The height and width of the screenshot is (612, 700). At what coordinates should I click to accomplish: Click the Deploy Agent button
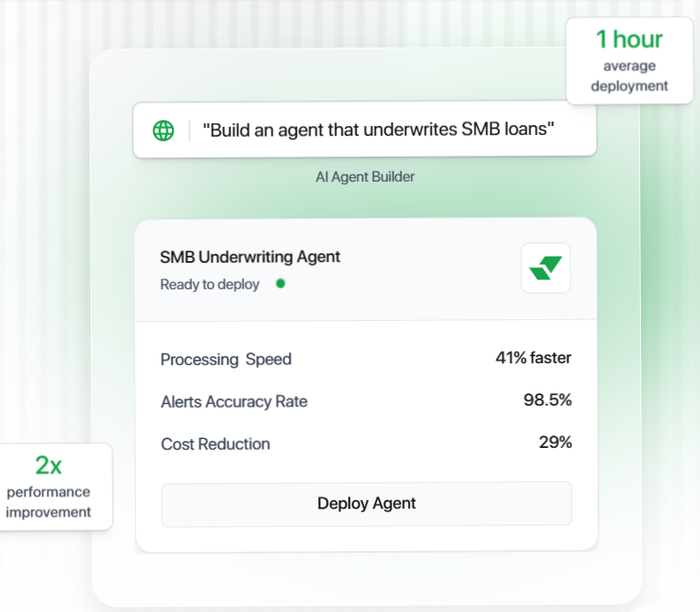pos(367,504)
